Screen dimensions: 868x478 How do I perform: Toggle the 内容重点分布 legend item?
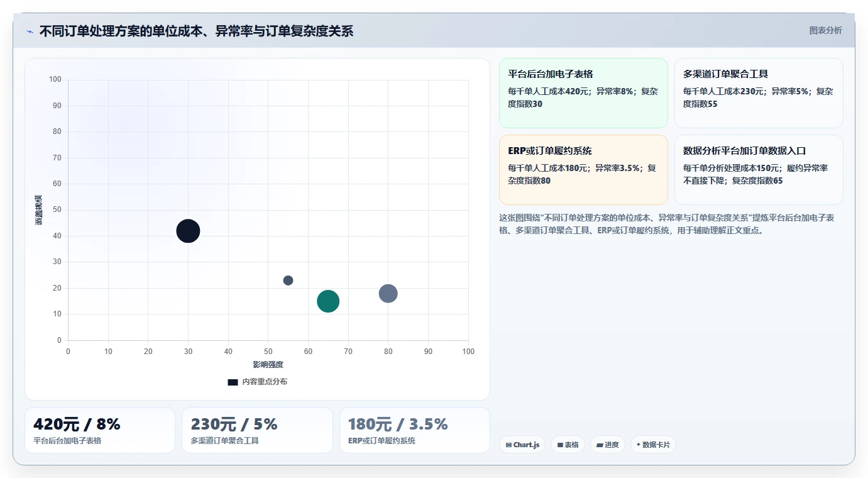(258, 382)
